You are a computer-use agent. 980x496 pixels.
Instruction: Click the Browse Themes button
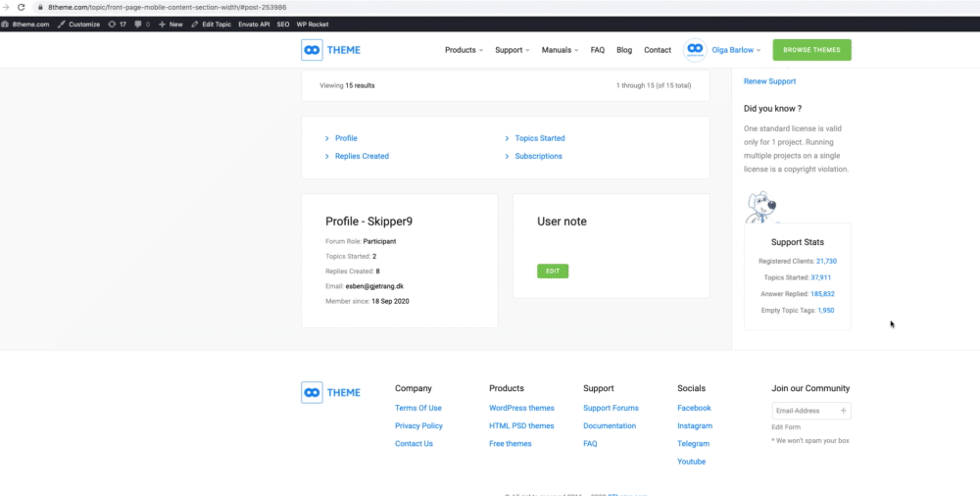point(811,50)
